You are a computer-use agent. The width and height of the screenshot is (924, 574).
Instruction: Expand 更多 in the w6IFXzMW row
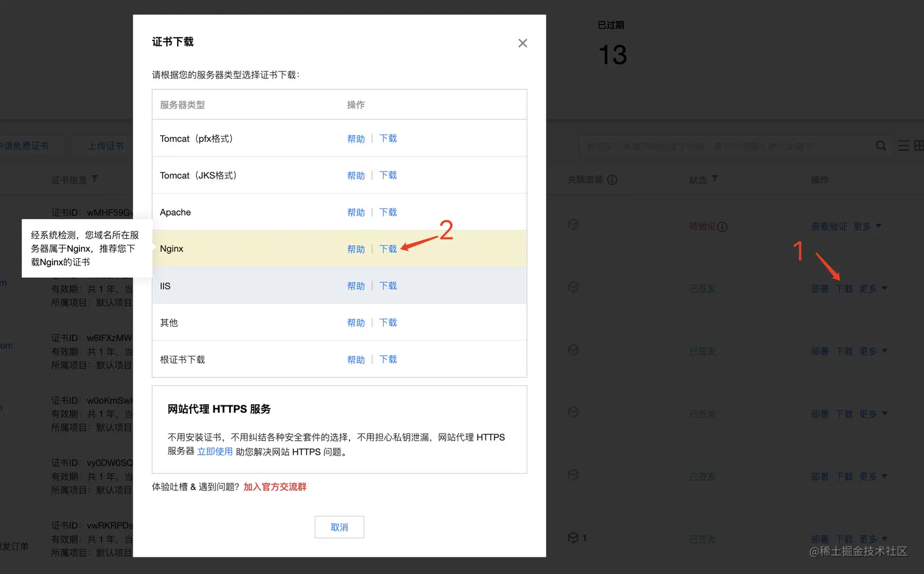[x=873, y=351]
